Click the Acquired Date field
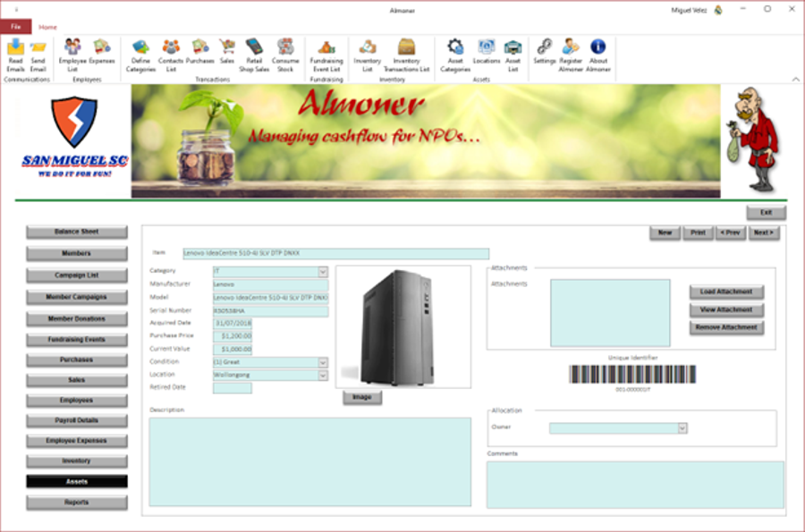The height and width of the screenshot is (532, 805). (233, 324)
